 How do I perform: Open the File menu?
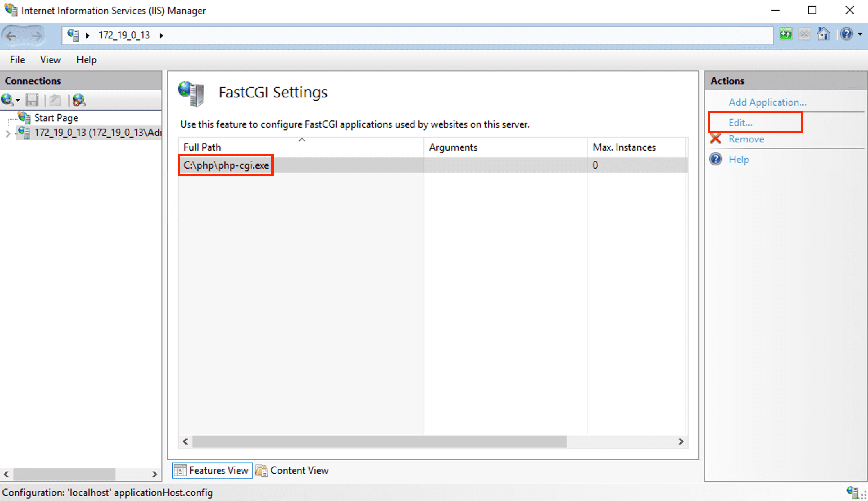click(18, 60)
